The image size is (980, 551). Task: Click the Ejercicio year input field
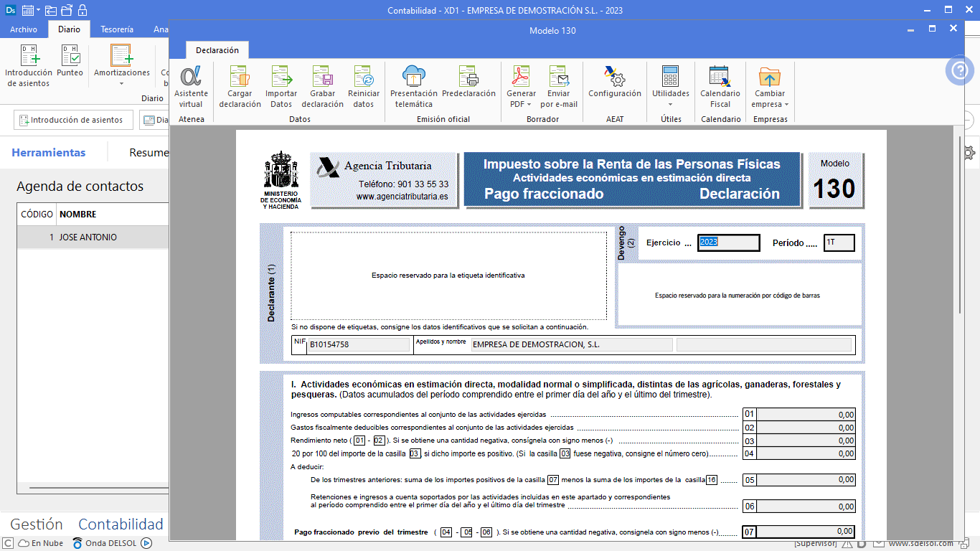pyautogui.click(x=728, y=242)
